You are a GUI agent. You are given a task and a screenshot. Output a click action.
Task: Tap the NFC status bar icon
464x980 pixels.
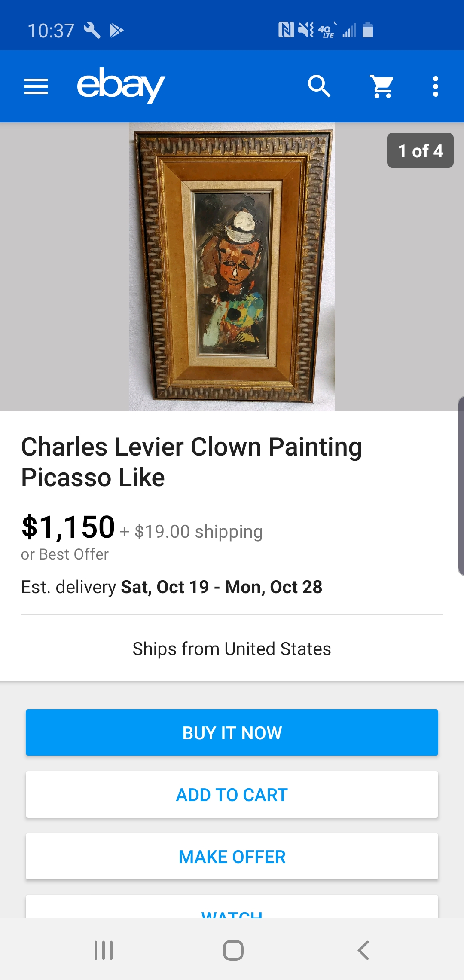[286, 30]
